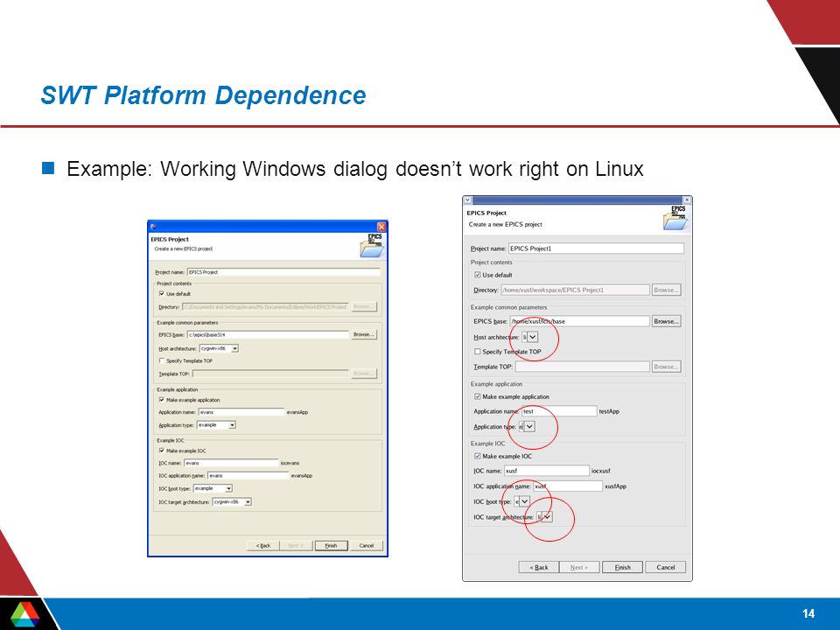Screen dimensions: 840x630
Task: Click Cancel button in Windows dialog
Action: (367, 545)
